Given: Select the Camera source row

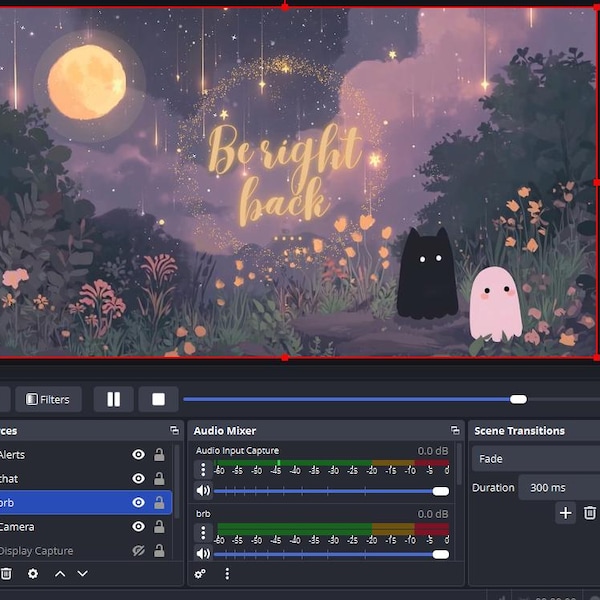Looking at the screenshot, I should coord(86,527).
